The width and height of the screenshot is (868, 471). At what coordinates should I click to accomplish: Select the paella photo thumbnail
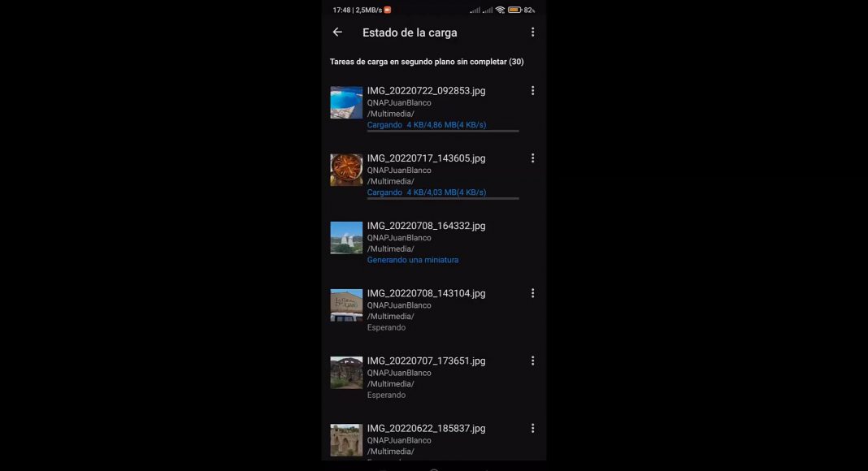[346, 170]
